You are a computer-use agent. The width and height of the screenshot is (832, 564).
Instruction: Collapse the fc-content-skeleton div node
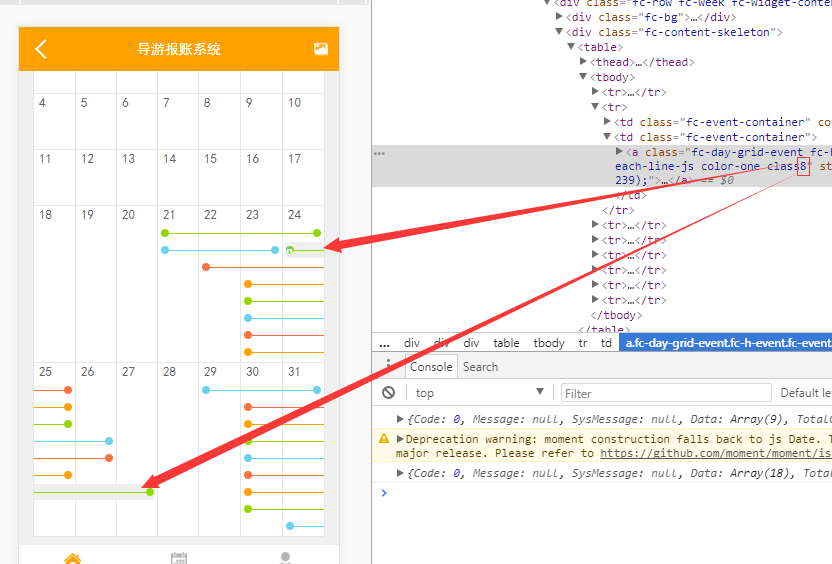[559, 32]
